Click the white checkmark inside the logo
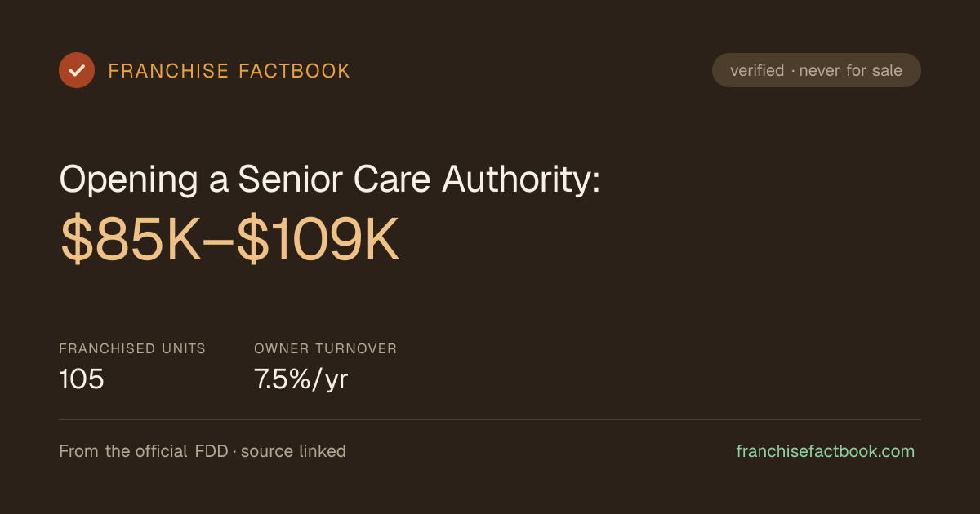This screenshot has width=980, height=514. pos(77,70)
